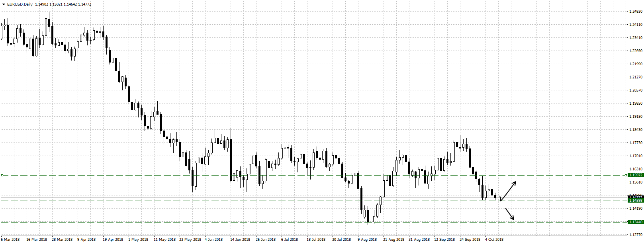Click the 24 Sep 2018 date label

[470, 240]
